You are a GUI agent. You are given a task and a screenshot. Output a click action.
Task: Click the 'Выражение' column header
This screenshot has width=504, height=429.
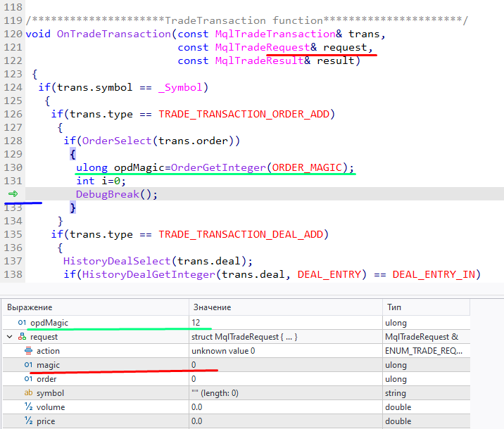point(30,307)
